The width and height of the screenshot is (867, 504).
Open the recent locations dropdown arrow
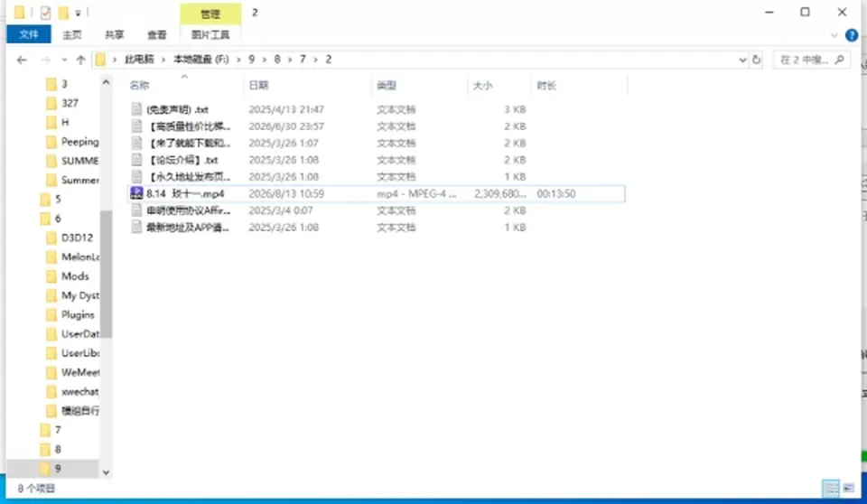pyautogui.click(x=65, y=60)
